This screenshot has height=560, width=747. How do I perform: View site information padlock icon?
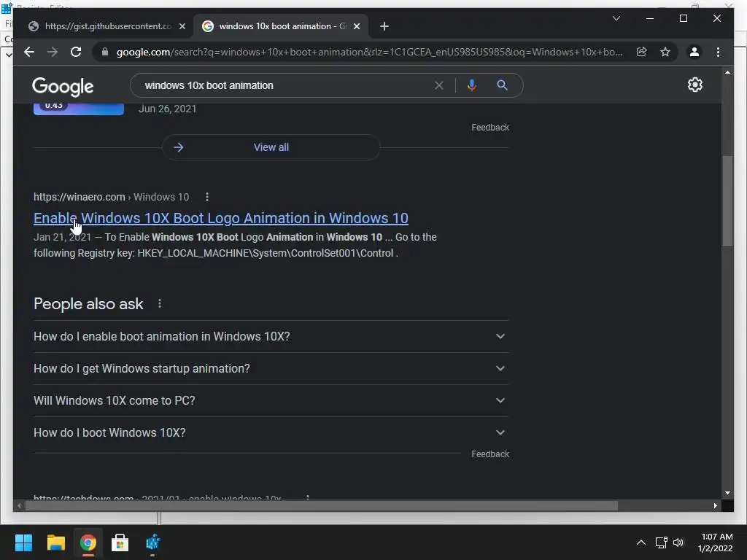[x=105, y=52]
